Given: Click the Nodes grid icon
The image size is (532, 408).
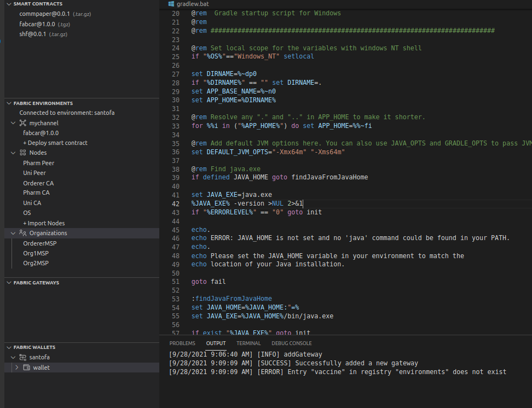Looking at the screenshot, I should (23, 153).
